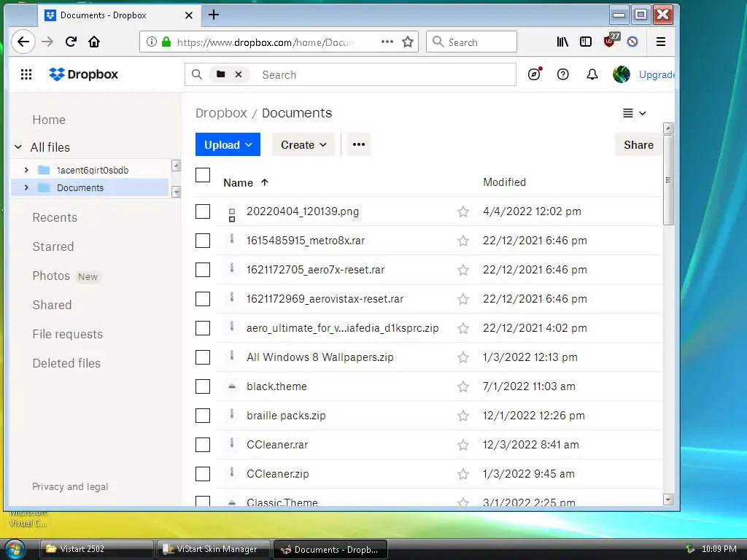The width and height of the screenshot is (747, 560).
Task: Remove the folder filter from Dropbox search
Action: tap(239, 74)
